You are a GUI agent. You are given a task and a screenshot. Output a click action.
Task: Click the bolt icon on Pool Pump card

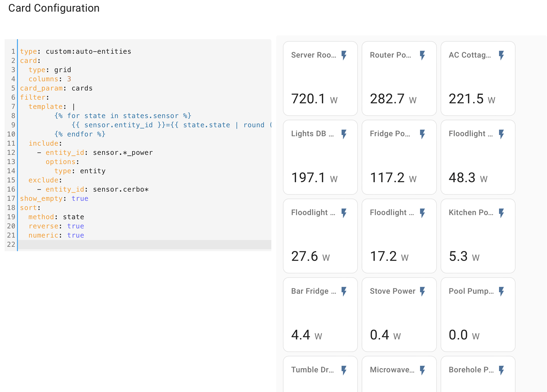pos(501,291)
